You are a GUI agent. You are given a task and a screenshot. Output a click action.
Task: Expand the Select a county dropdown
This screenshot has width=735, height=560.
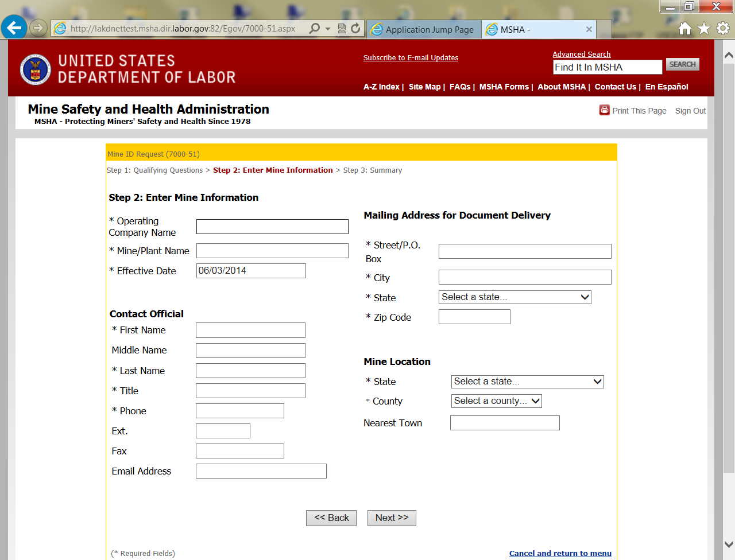point(496,401)
